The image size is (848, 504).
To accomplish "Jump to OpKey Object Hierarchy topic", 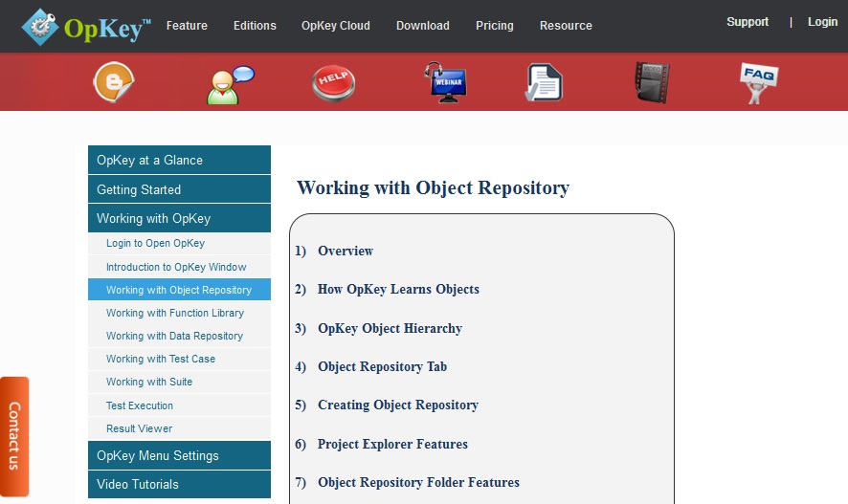I will pyautogui.click(x=390, y=328).
